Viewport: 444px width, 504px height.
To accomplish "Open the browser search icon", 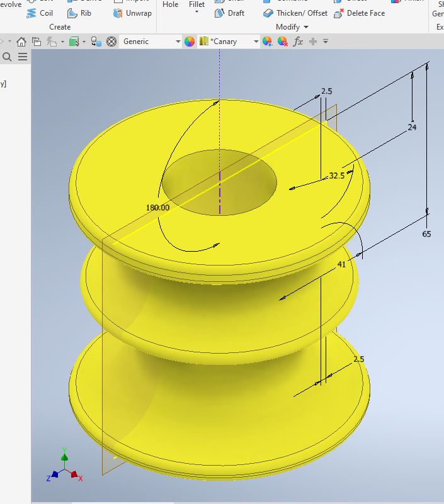I will pos(8,57).
